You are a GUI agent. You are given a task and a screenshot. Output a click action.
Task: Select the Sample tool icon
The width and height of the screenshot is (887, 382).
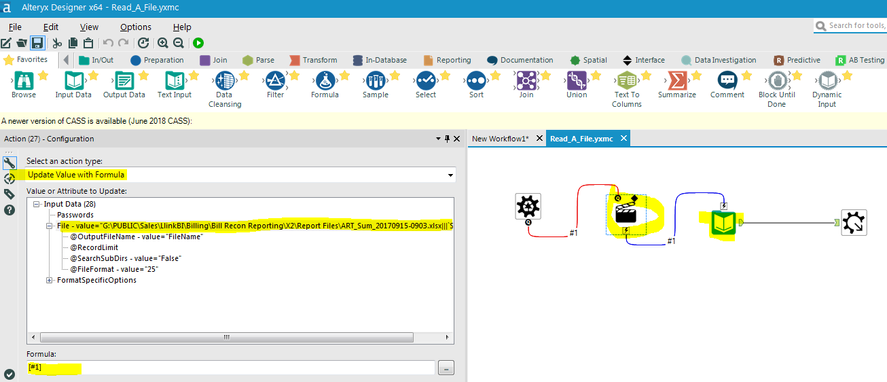click(x=375, y=80)
